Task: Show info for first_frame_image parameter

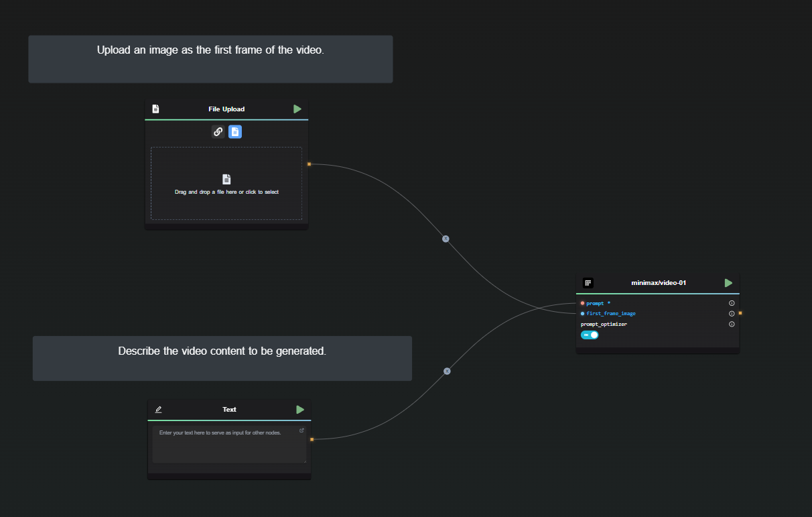Action: click(732, 313)
